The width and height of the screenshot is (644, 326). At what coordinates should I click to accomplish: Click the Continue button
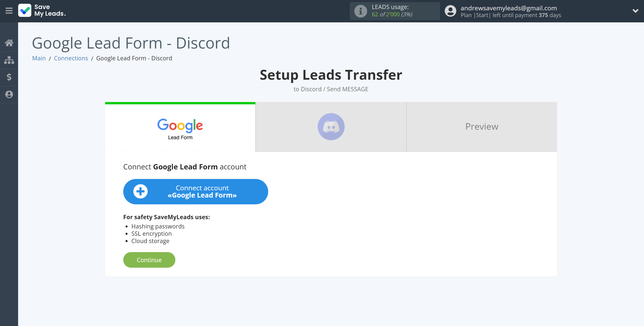[149, 260]
